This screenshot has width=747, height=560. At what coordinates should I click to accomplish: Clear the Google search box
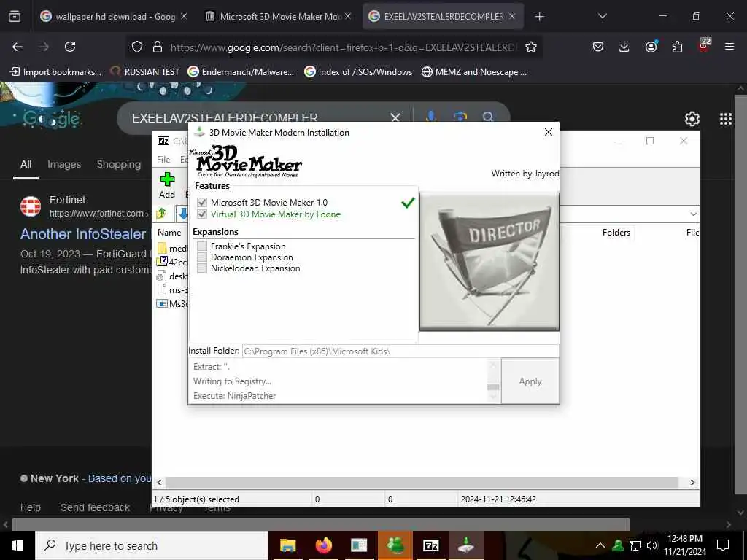point(395,117)
